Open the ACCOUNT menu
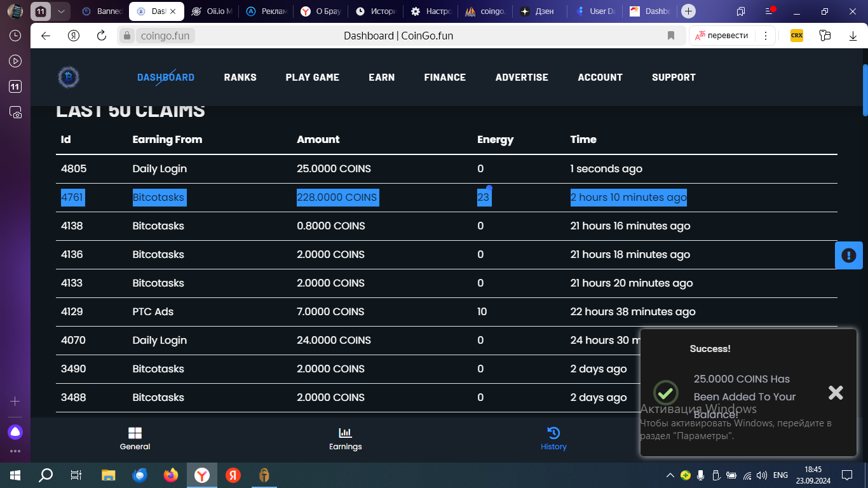Image resolution: width=868 pixels, height=488 pixels. pyautogui.click(x=600, y=78)
